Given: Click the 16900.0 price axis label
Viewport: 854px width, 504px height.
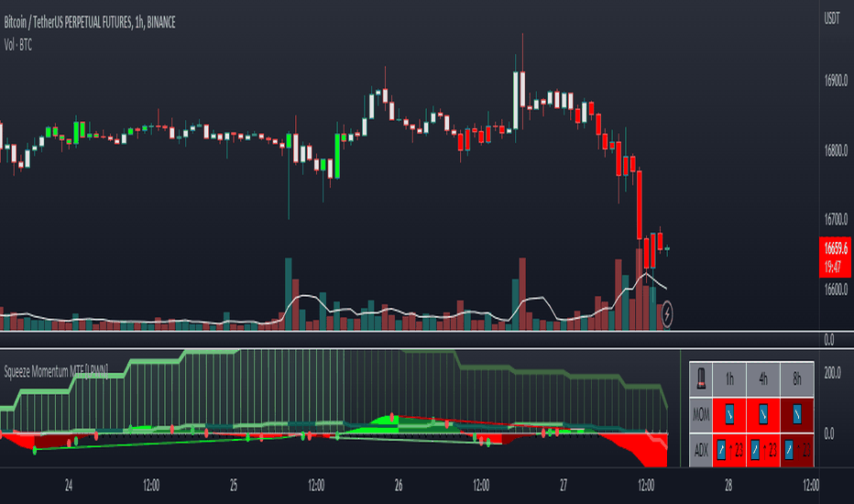Looking at the screenshot, I should pyautogui.click(x=836, y=81).
